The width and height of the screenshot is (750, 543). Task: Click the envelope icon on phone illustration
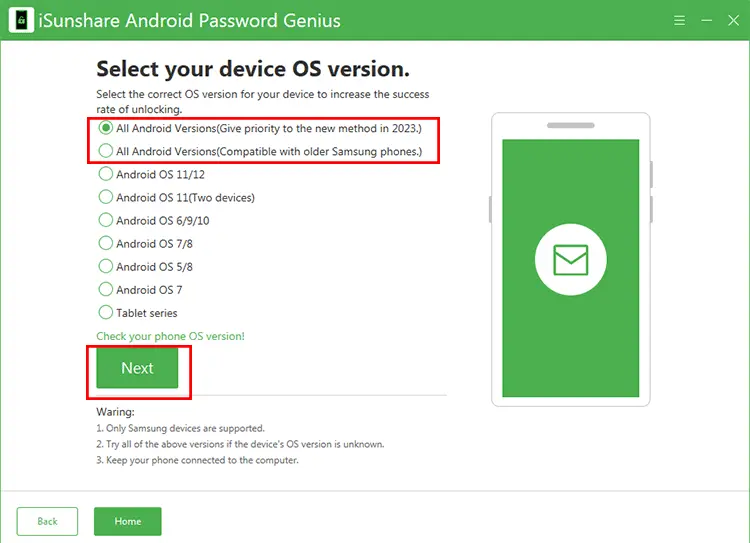pyautogui.click(x=571, y=260)
